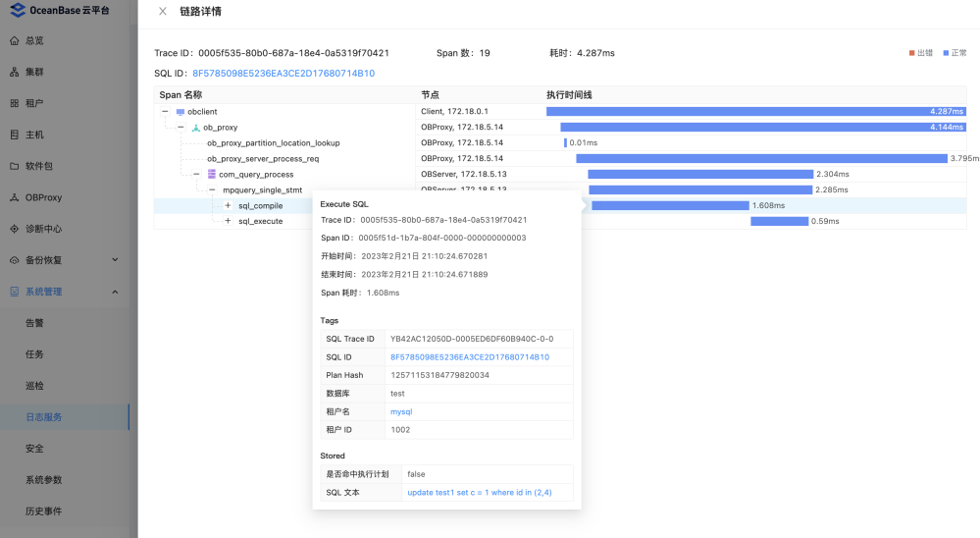Viewport: 980px width, 538px height.
Task: Collapse the obclient span node
Action: click(x=165, y=111)
